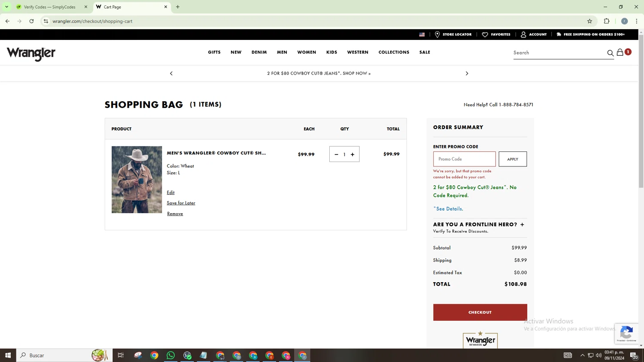This screenshot has width=644, height=362.
Task: Click the Promo Code input field
Action: click(464, 159)
